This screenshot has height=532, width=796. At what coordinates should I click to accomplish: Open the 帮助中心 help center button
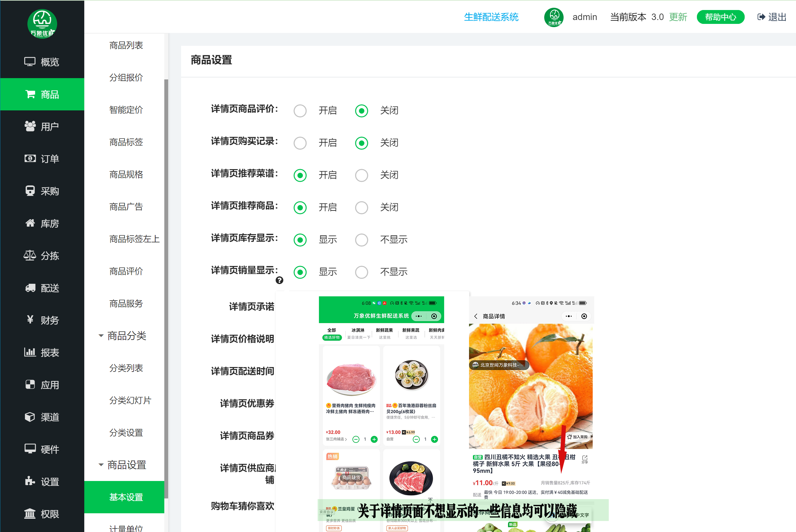720,17
